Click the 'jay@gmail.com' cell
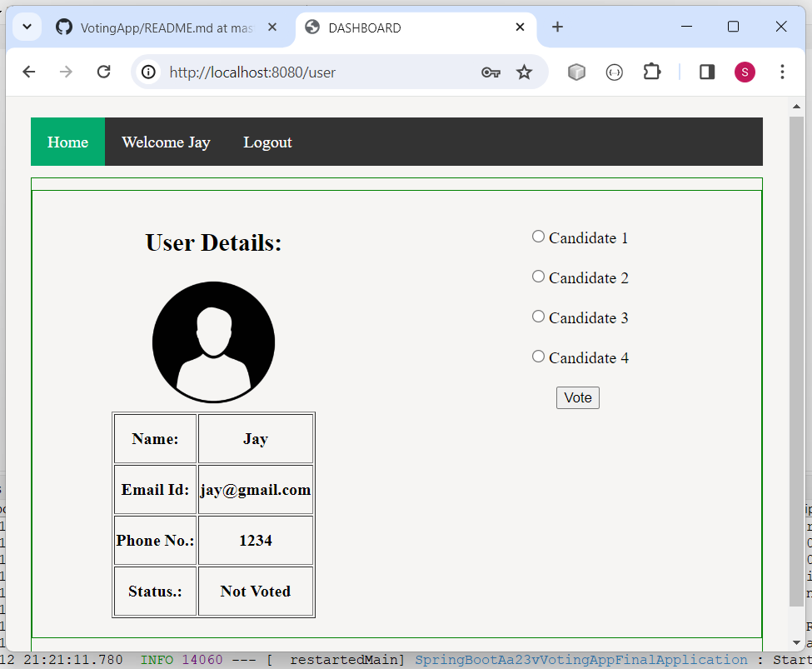The height and width of the screenshot is (669, 812). pos(256,489)
